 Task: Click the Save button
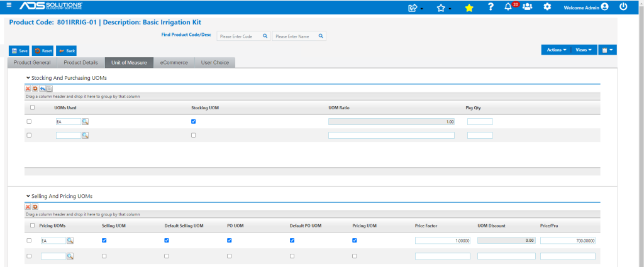pos(19,51)
